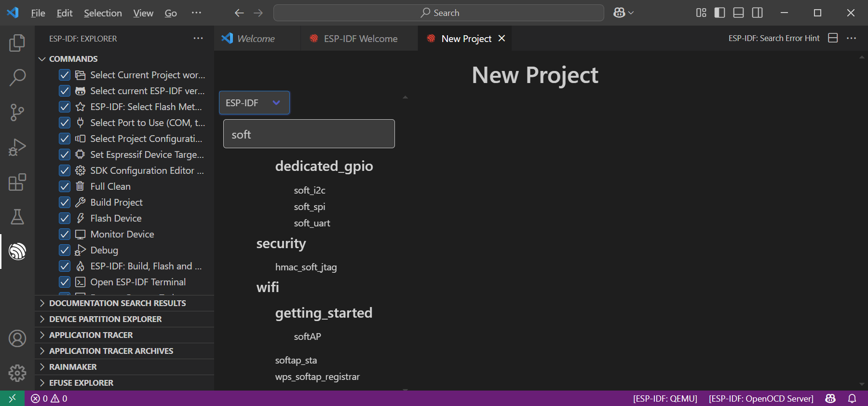Viewport: 868px width, 406px height.
Task: Collapse the COMMANDS section
Action: coord(124,59)
